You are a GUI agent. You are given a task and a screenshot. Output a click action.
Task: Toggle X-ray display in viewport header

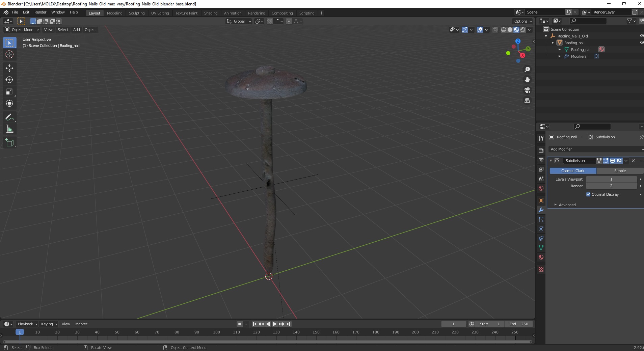click(495, 30)
